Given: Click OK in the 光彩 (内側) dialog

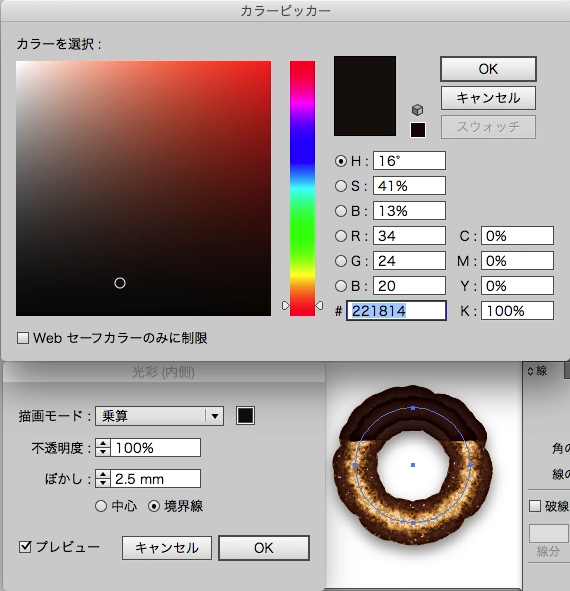Looking at the screenshot, I should pyautogui.click(x=264, y=548).
